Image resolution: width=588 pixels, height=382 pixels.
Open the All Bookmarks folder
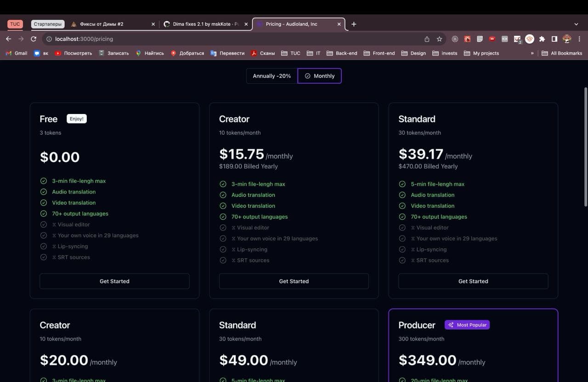pyautogui.click(x=562, y=53)
